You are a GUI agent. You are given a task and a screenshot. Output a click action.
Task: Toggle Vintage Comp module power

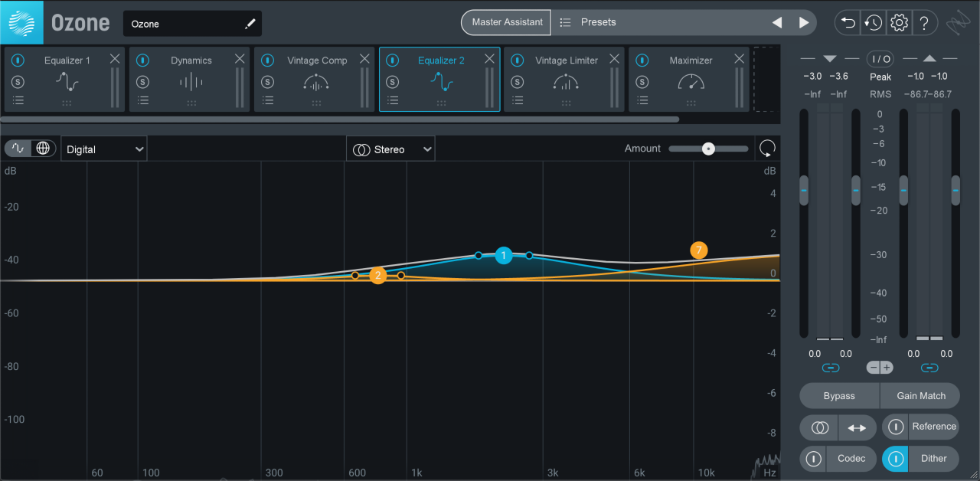(x=267, y=61)
